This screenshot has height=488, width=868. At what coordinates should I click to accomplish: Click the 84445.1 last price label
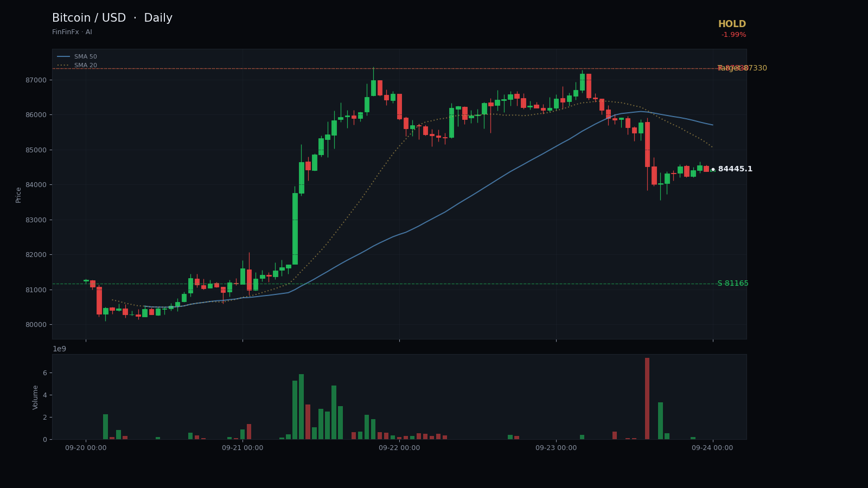coord(735,169)
